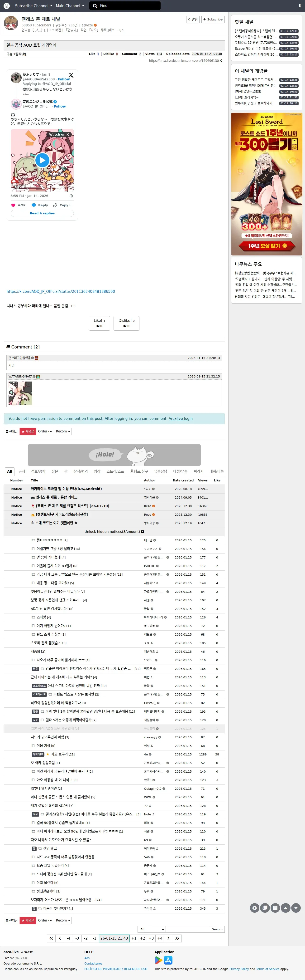The width and height of the screenshot is (305, 980).
Task: Go to page -1 in pagination
Action: pos(95,938)
